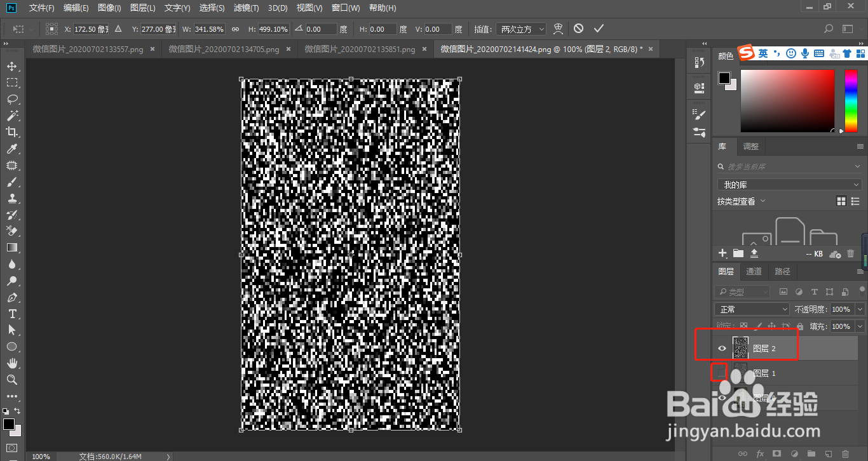
Task: Select the Pen tool
Action: pyautogui.click(x=11, y=297)
